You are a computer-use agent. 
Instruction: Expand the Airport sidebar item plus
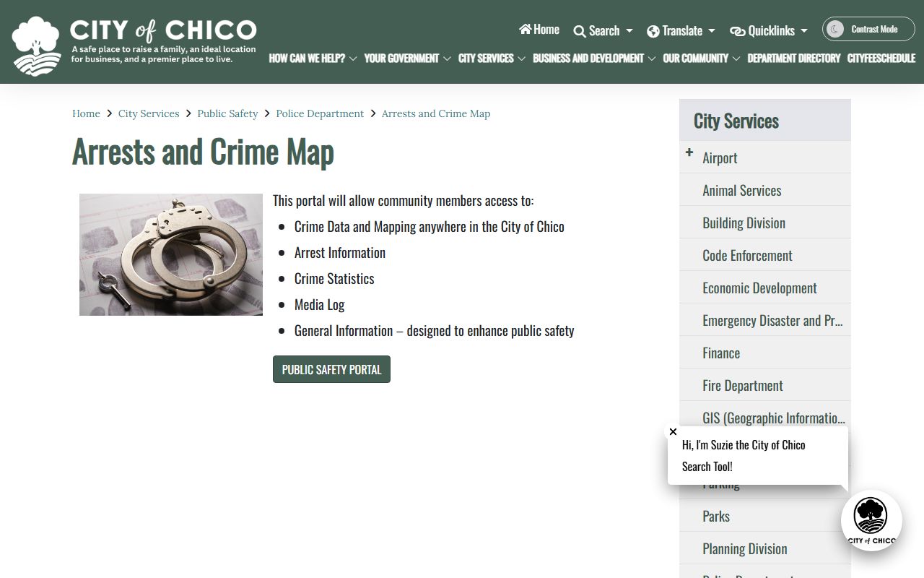pos(689,152)
